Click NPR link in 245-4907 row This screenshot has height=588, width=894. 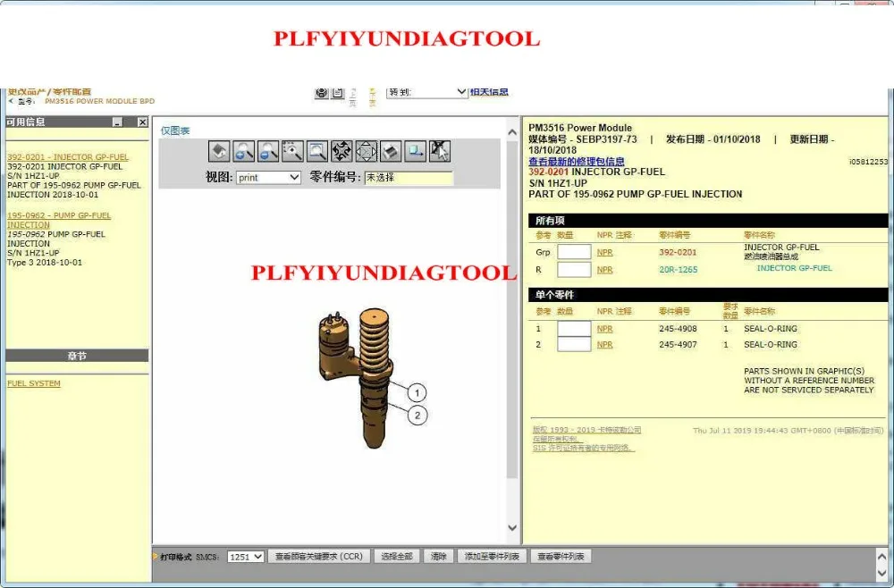pyautogui.click(x=605, y=345)
